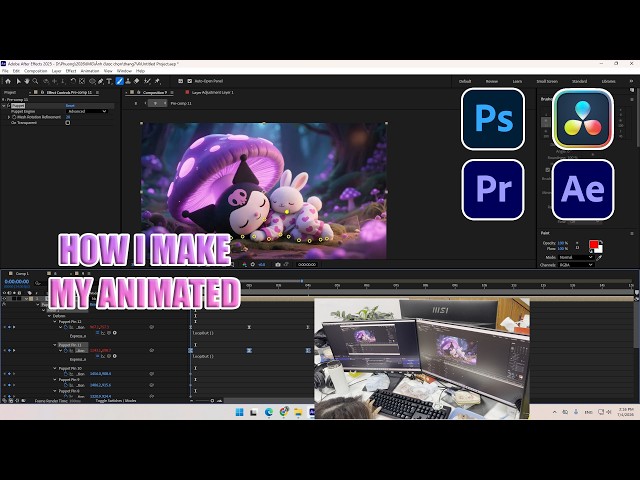Show more workspaces with the overflow chevron

point(631,81)
